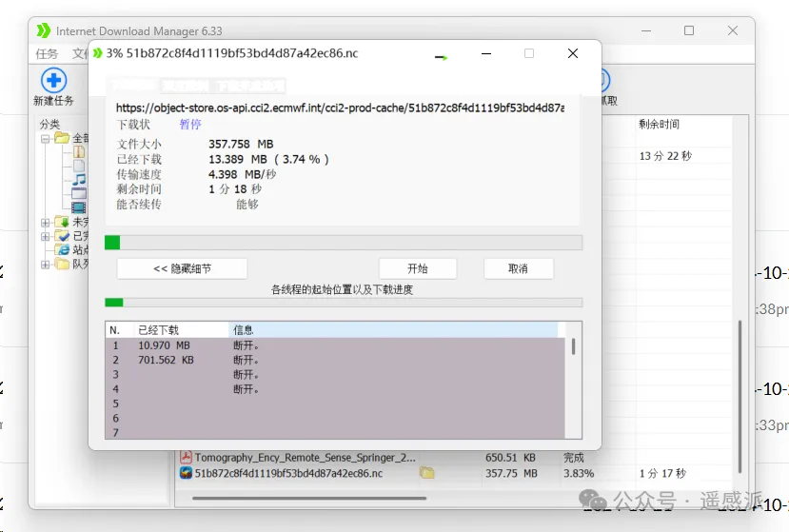Click the 357.75 MB size cell
The height and width of the screenshot is (532, 789).
coord(511,474)
